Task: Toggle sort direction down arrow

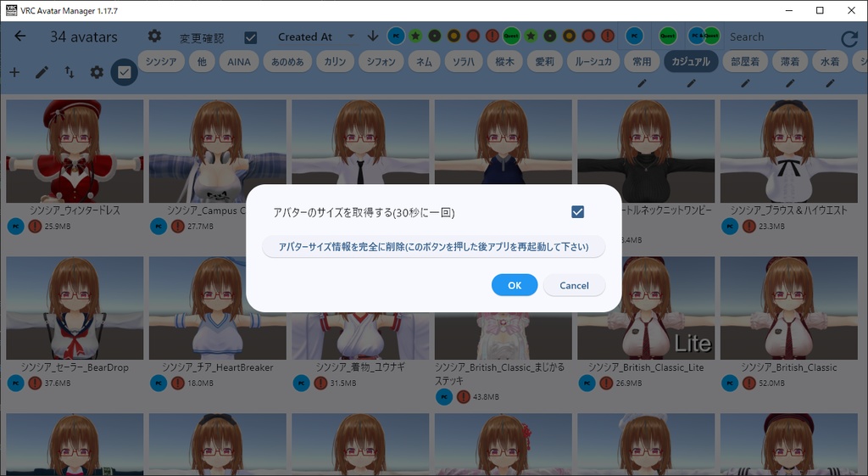Action: pos(373,36)
